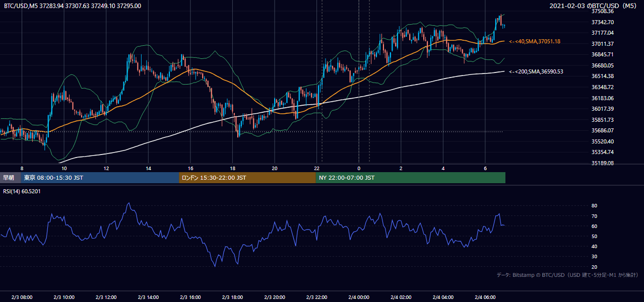The height and width of the screenshot is (302, 644).
Task: Click the bottom date label 2/3 16:00
Action: click(x=190, y=297)
